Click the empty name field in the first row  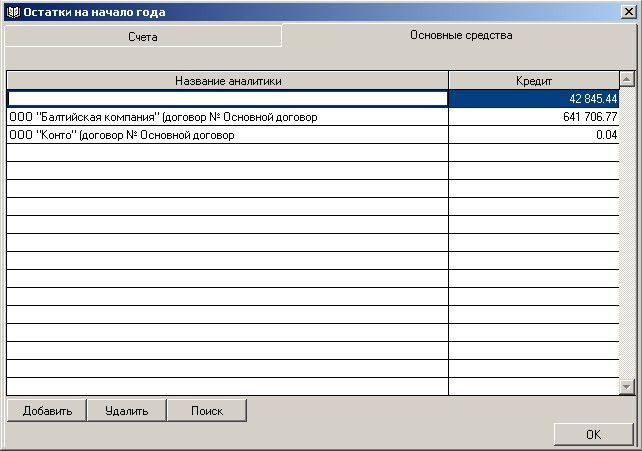[x=227, y=99]
